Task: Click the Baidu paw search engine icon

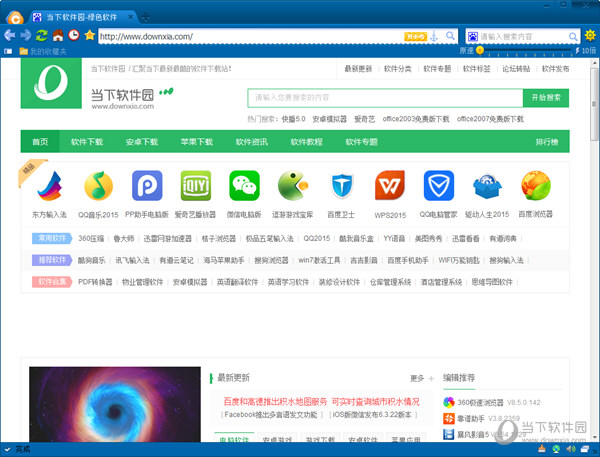Action: 473,37
